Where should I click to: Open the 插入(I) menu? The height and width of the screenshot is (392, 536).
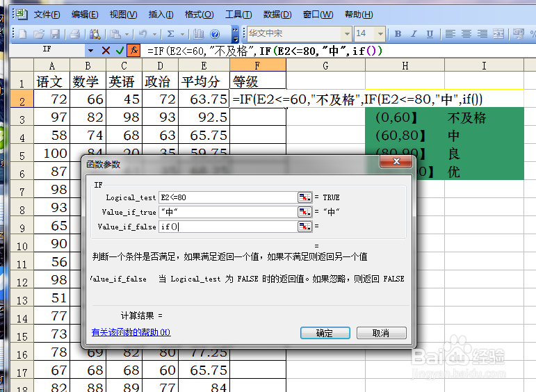[x=161, y=15]
